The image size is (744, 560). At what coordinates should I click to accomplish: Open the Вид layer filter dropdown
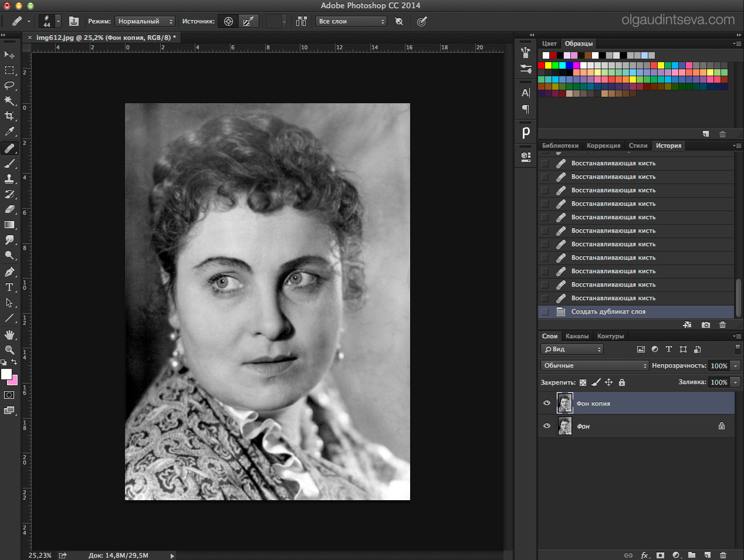(572, 349)
